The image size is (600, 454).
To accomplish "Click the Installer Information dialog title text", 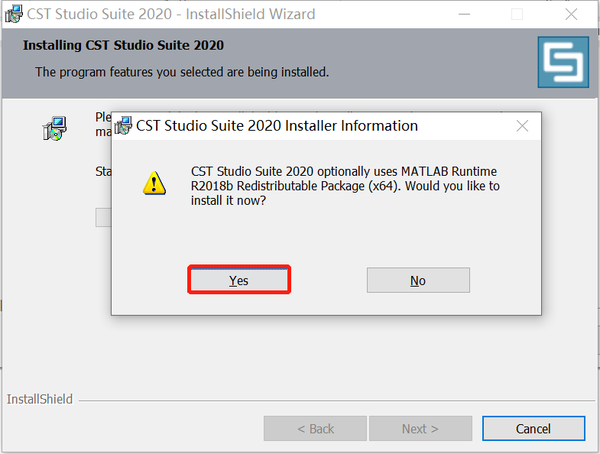I will click(x=277, y=127).
